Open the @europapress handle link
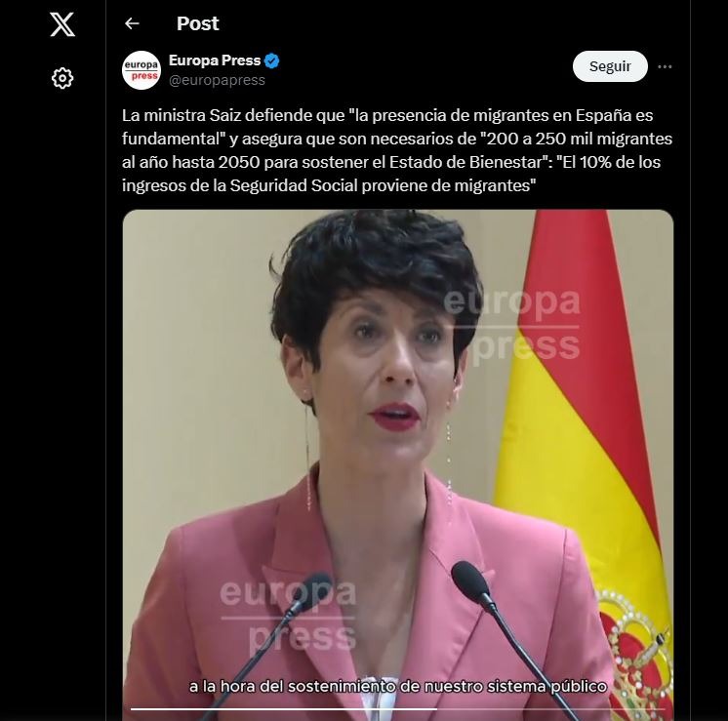The width and height of the screenshot is (728, 721). tap(217, 80)
